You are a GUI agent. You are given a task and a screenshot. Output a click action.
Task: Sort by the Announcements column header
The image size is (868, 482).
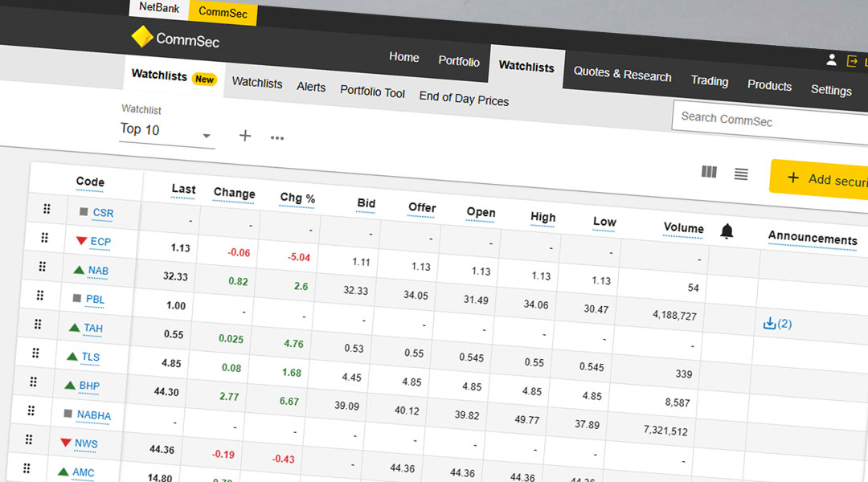812,238
